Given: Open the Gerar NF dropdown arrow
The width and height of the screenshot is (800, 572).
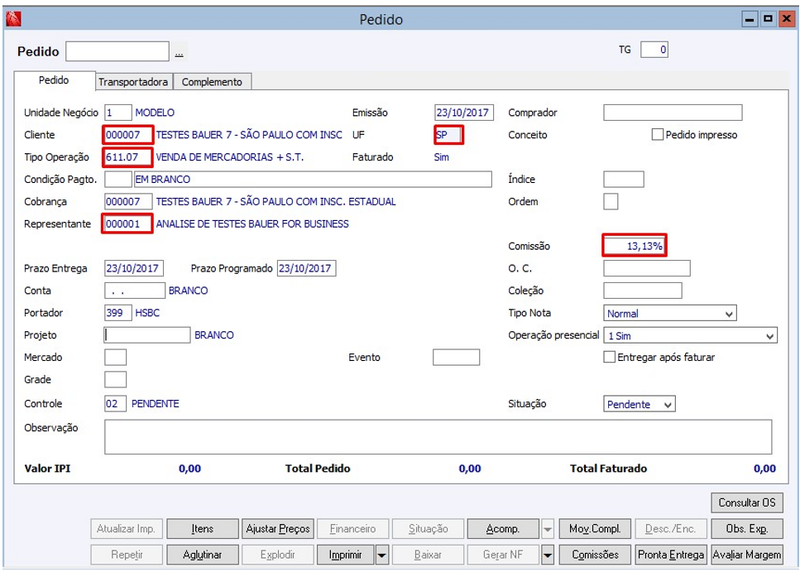Looking at the screenshot, I should coord(547,555).
